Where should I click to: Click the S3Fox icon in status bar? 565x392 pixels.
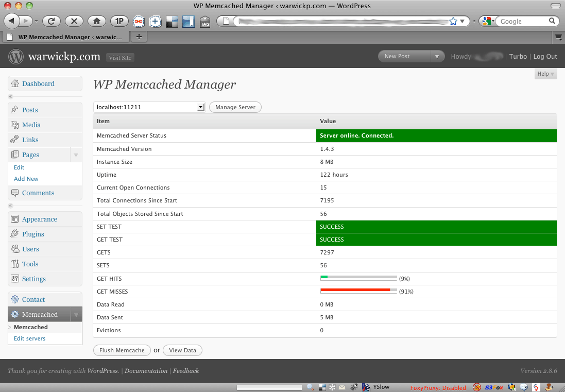[x=494, y=387]
